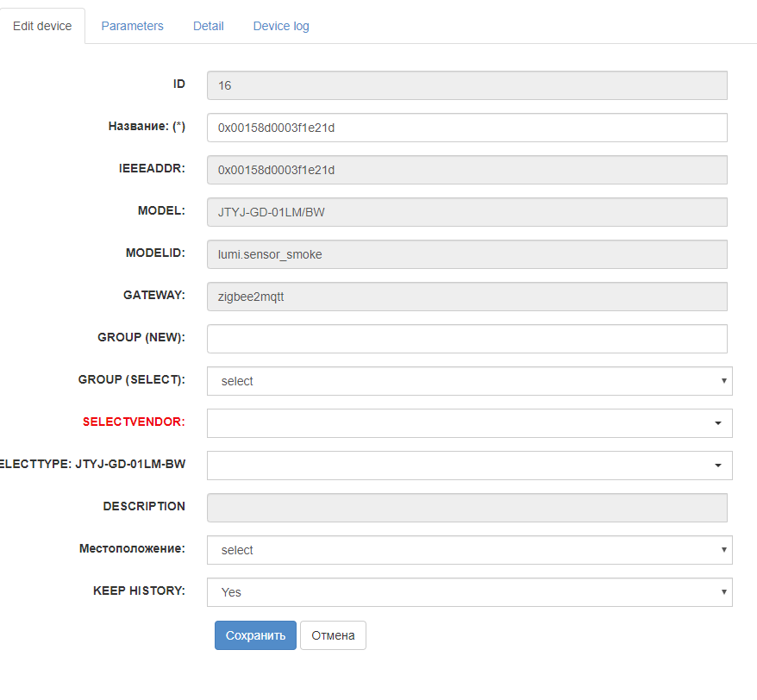Viewport: 757px width, 700px height.
Task: Open the Detail tab
Action: click(x=208, y=26)
